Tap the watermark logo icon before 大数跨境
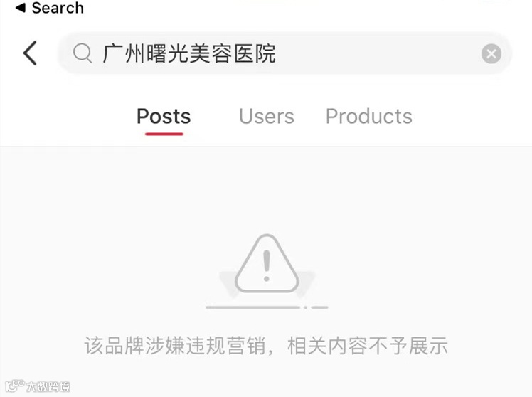This screenshot has width=532, height=397. [x=15, y=386]
